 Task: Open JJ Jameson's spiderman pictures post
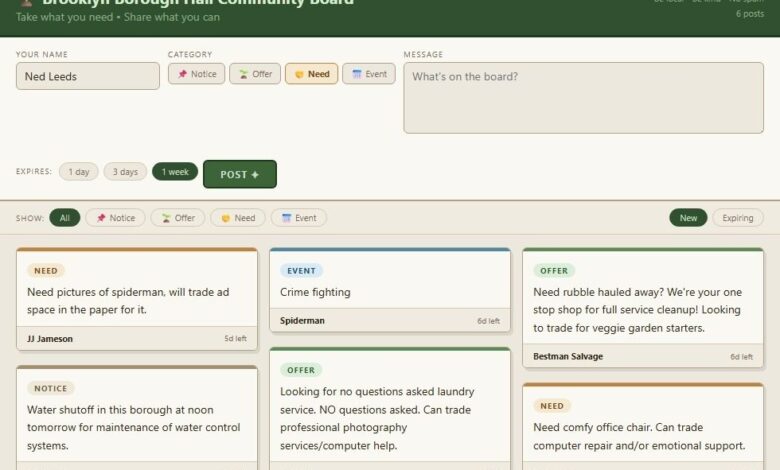click(x=137, y=299)
